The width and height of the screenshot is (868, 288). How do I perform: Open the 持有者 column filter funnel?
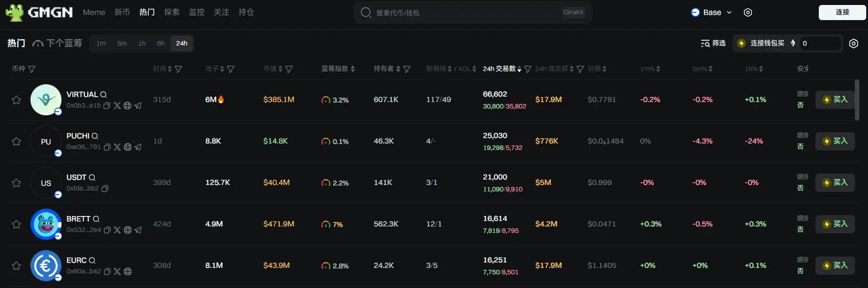[x=407, y=69]
